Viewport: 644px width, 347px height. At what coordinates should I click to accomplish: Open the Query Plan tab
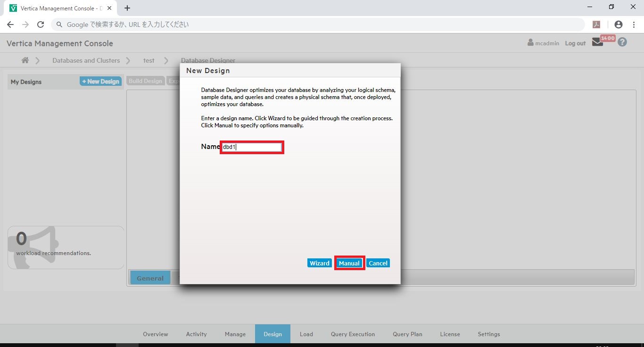pos(407,334)
